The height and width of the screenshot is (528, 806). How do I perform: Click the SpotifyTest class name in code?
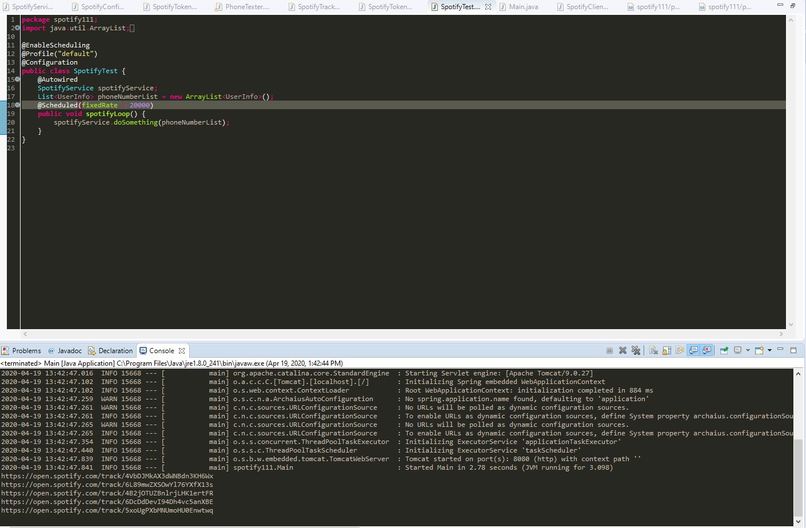tap(95, 71)
